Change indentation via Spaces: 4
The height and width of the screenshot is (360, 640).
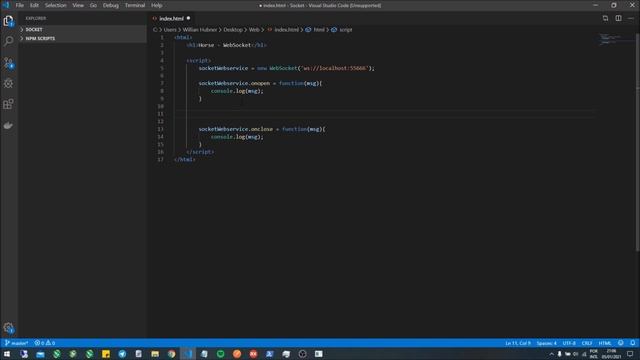coord(547,343)
